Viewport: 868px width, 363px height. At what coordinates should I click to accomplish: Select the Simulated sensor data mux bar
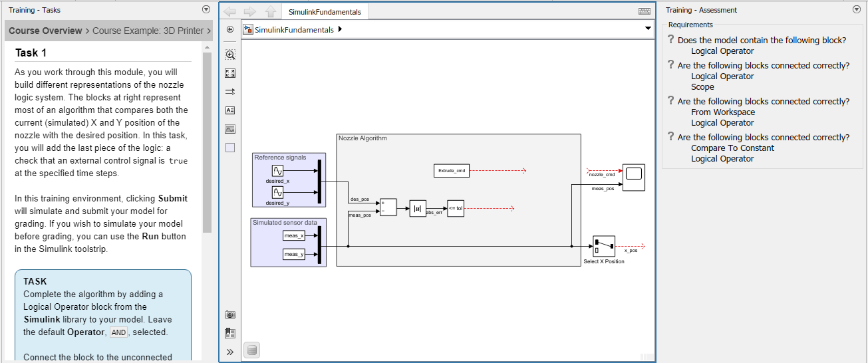(321, 245)
